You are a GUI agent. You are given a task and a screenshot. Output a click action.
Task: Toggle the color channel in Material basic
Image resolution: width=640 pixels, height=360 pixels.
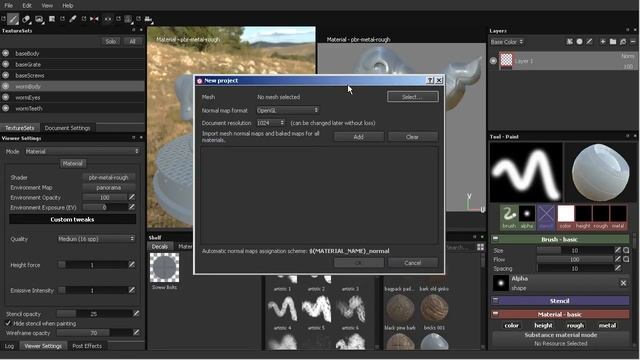(511, 325)
